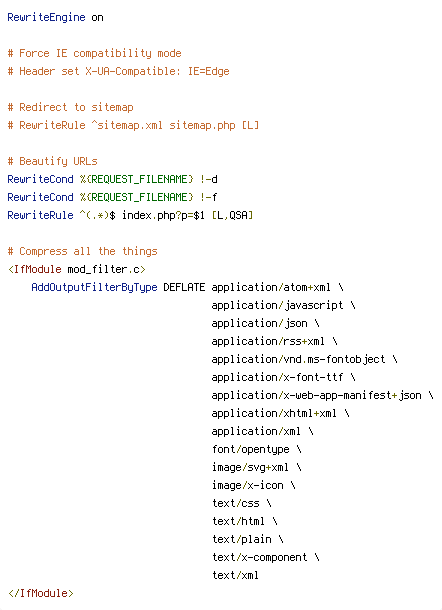Click the application/x-web-app-manifest+json line
This screenshot has height=610, width=442.
[x=323, y=395]
